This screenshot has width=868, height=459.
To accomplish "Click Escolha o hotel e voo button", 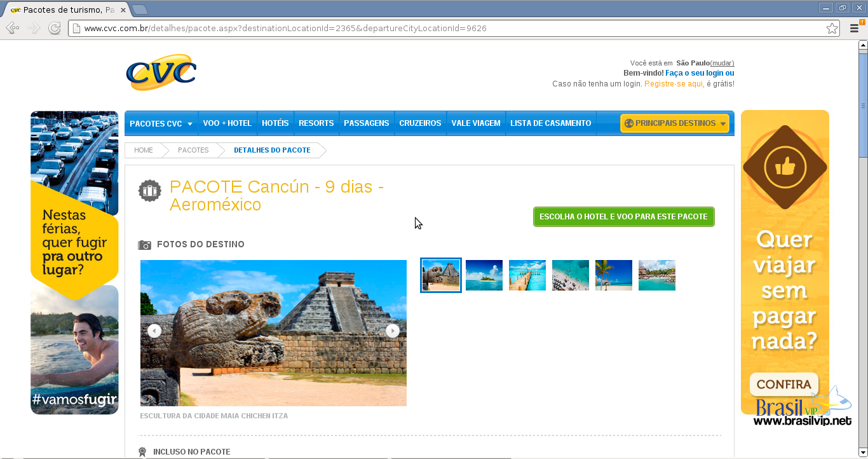I will 624,217.
